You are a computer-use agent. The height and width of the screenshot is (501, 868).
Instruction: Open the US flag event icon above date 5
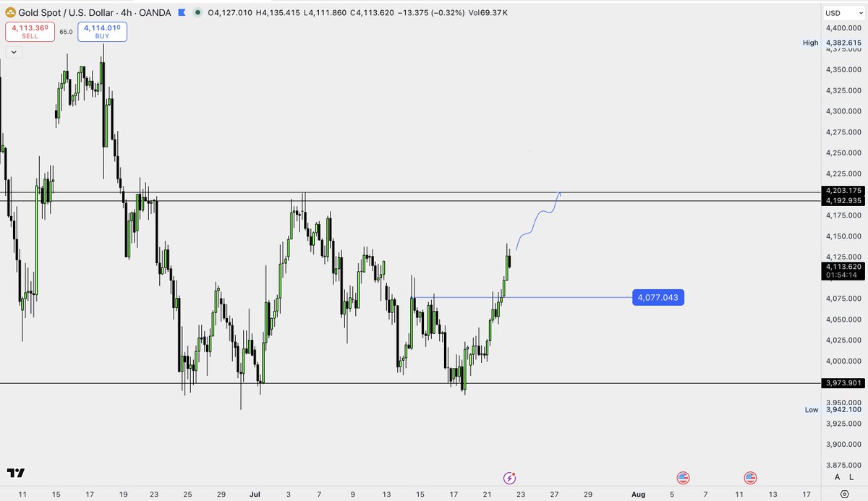pos(682,477)
